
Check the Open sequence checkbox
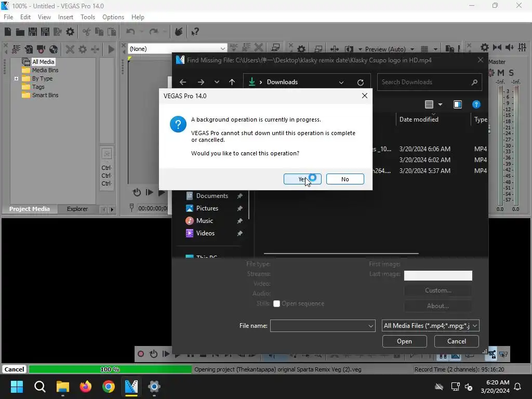pyautogui.click(x=276, y=303)
